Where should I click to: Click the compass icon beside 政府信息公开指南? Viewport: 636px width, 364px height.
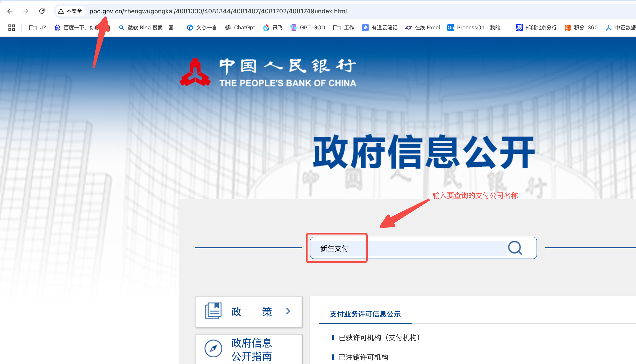click(213, 348)
